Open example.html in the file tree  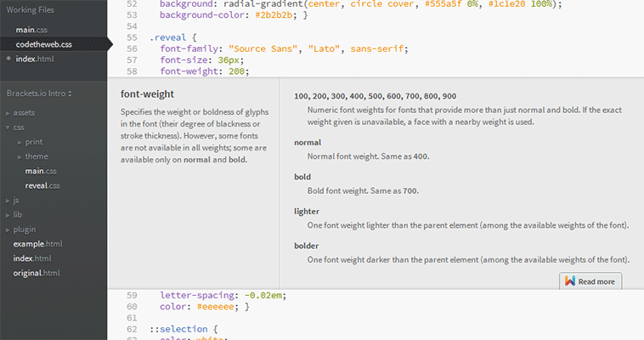(37, 244)
